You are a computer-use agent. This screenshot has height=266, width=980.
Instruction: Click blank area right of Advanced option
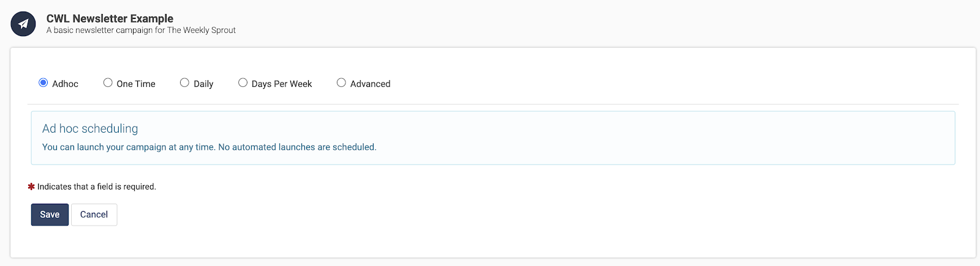(x=674, y=83)
